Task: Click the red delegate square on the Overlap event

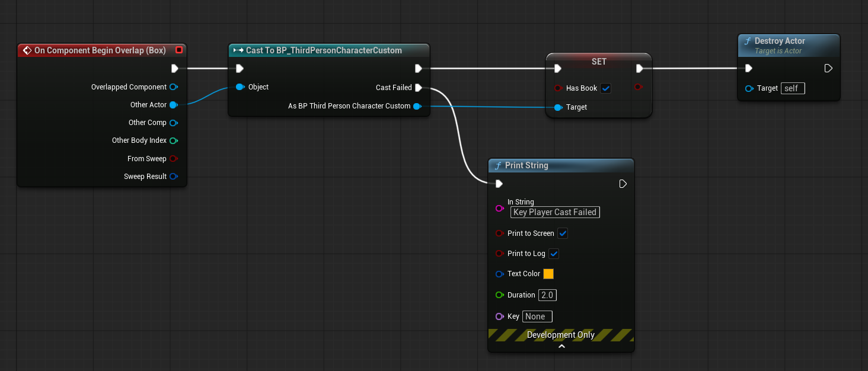Action: pos(179,50)
